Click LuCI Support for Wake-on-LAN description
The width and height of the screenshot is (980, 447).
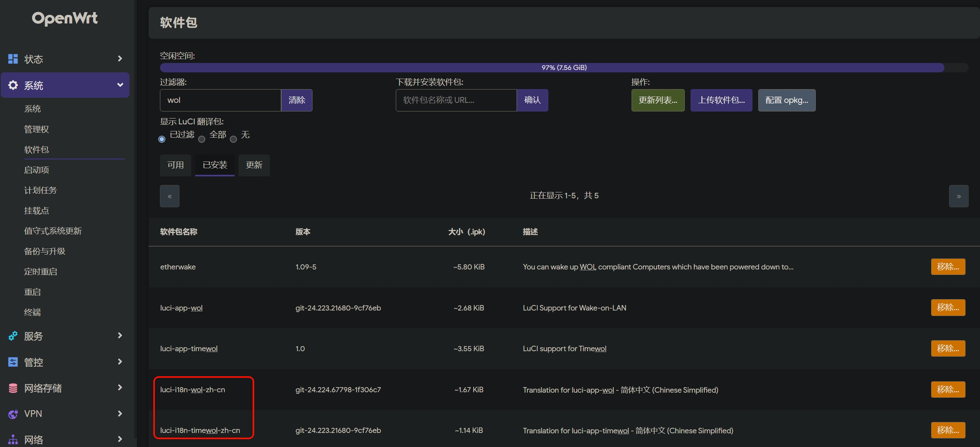(x=574, y=308)
